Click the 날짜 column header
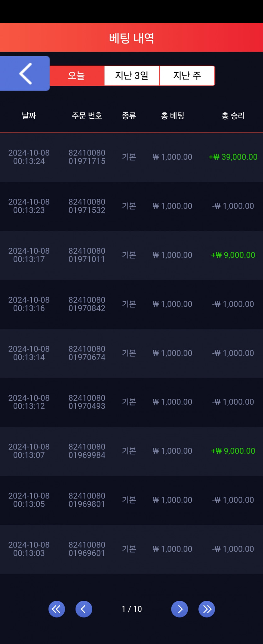Viewport: 263px width, 644px height. click(x=29, y=116)
